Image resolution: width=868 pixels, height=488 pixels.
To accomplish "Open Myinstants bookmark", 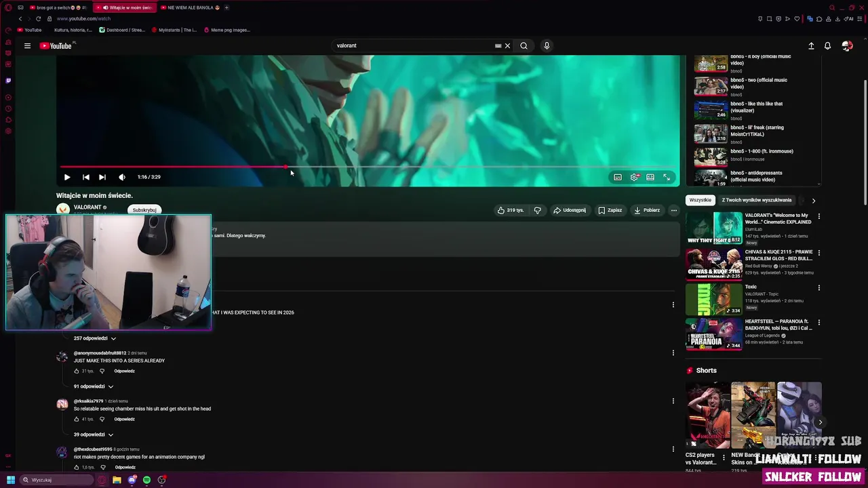I will 174,30.
